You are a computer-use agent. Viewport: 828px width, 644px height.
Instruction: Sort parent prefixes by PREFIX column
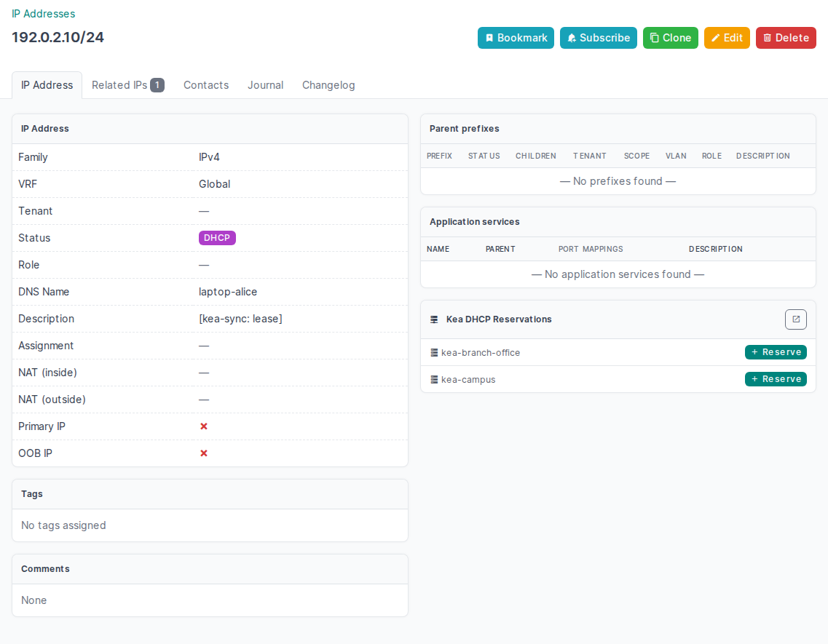(439, 156)
